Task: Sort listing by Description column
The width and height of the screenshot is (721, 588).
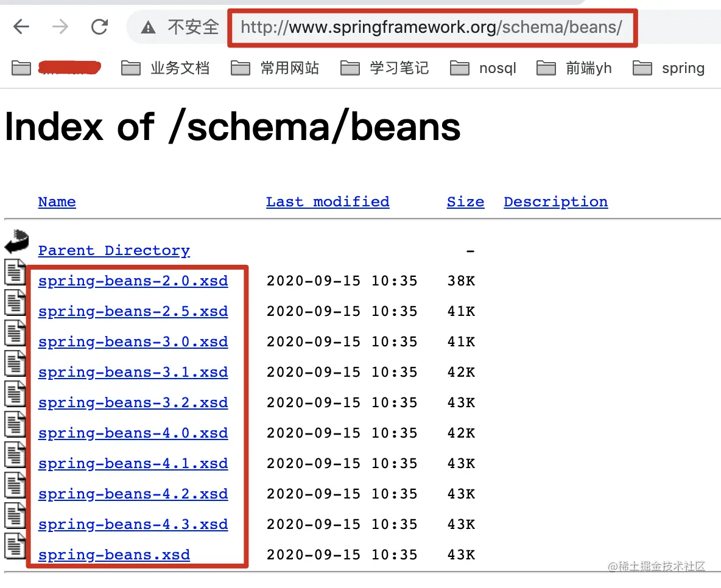Action: pyautogui.click(x=556, y=202)
